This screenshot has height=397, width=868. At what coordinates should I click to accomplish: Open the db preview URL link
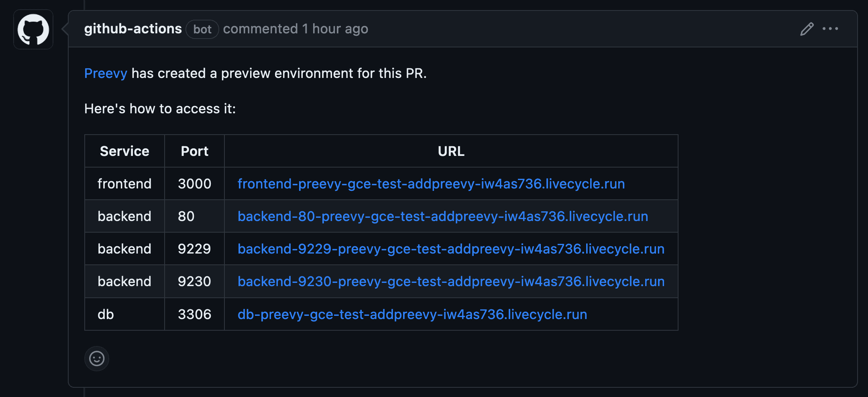pos(412,314)
